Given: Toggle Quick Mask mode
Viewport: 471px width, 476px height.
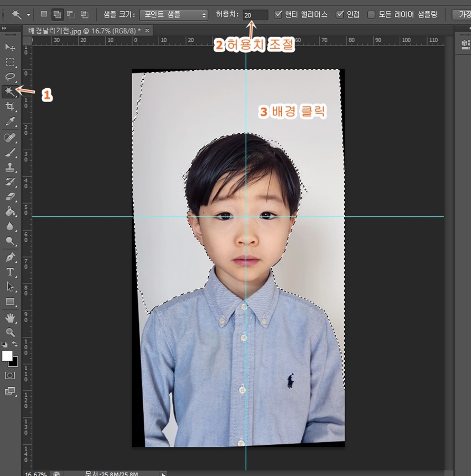Looking at the screenshot, I should click(x=10, y=376).
